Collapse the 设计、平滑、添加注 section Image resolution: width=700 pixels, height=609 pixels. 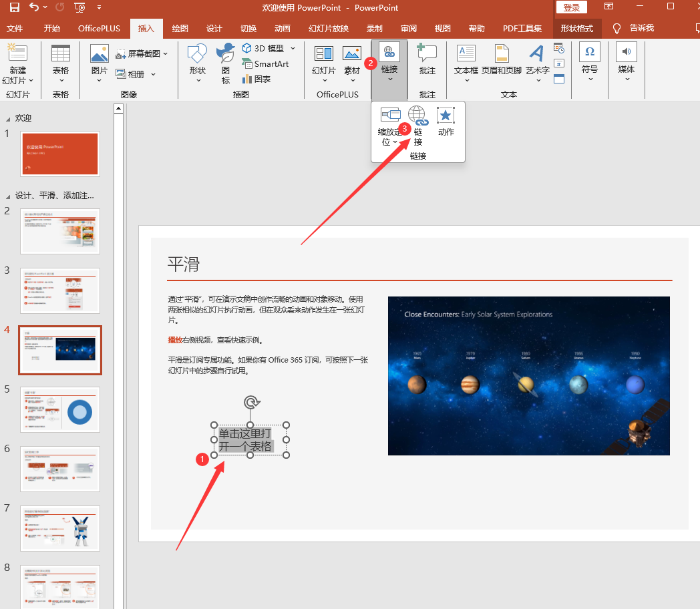pos(8,196)
